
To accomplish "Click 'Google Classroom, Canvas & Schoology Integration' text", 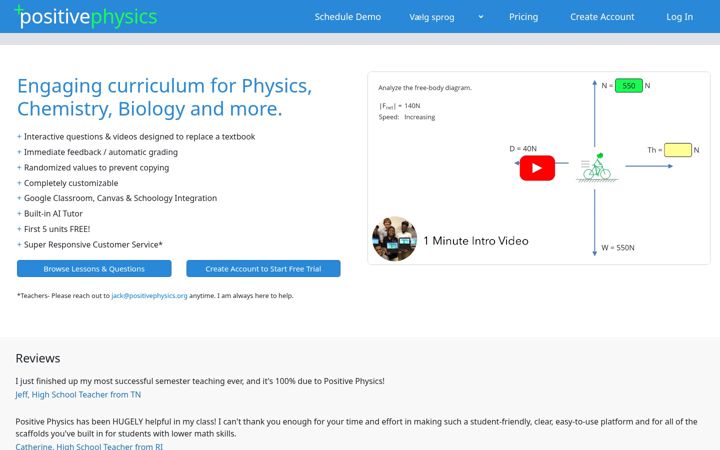I will [120, 198].
